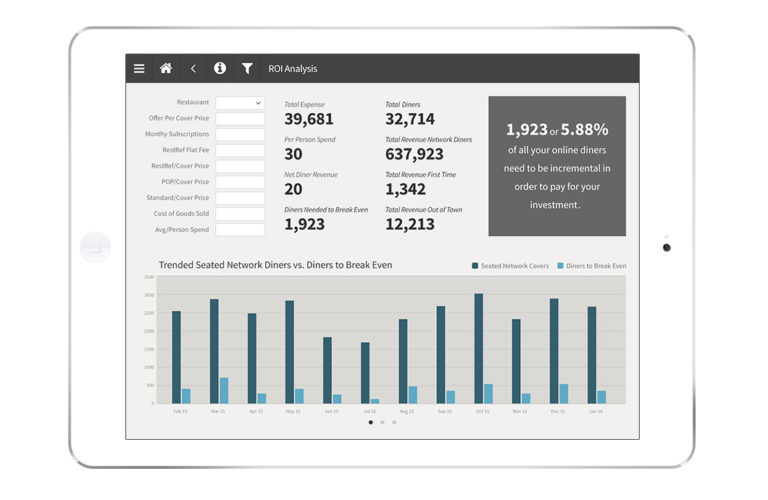This screenshot has height=500, width=768.
Task: Select the first pagination dot
Action: 371,422
